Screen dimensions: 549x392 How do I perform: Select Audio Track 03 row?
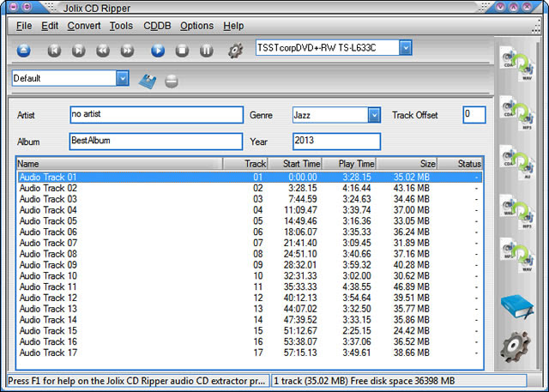[250, 199]
